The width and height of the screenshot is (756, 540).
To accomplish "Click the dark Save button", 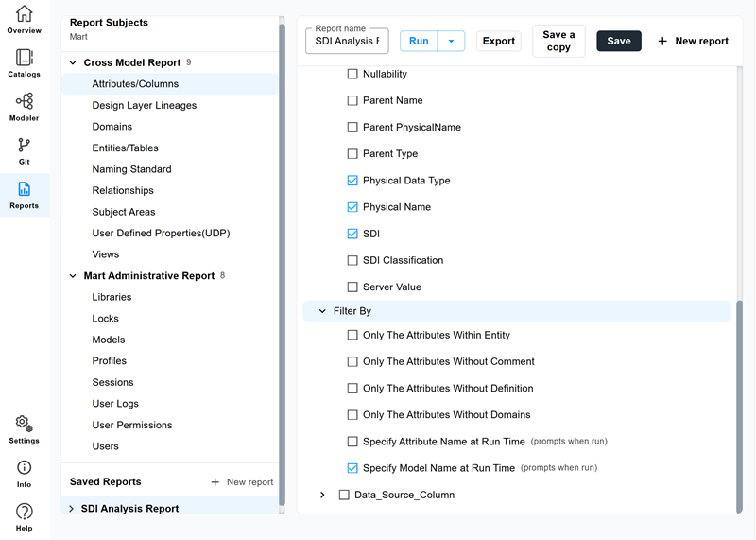I will click(x=619, y=41).
